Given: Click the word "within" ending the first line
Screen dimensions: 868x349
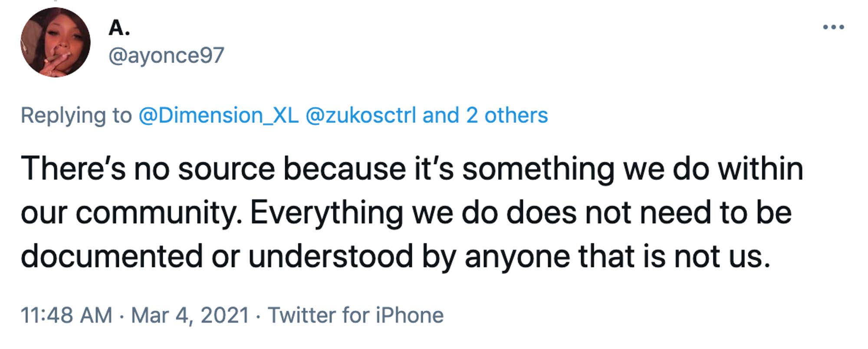Looking at the screenshot, I should pos(760,169).
